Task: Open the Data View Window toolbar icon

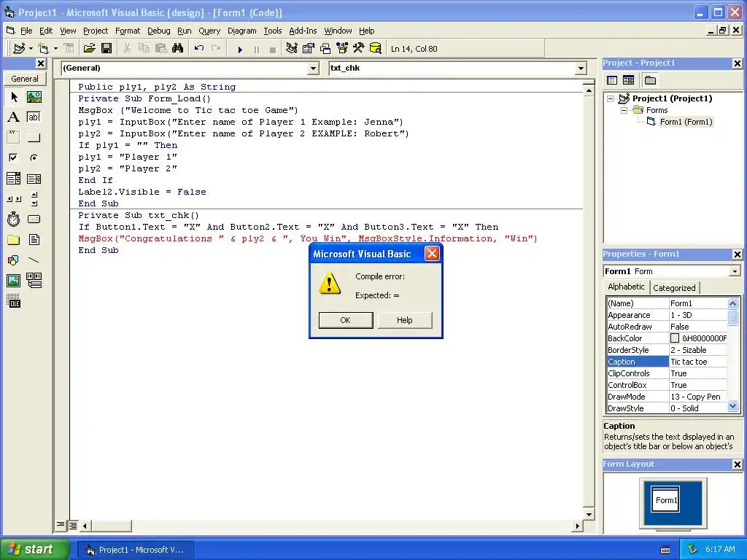Action: tap(376, 49)
